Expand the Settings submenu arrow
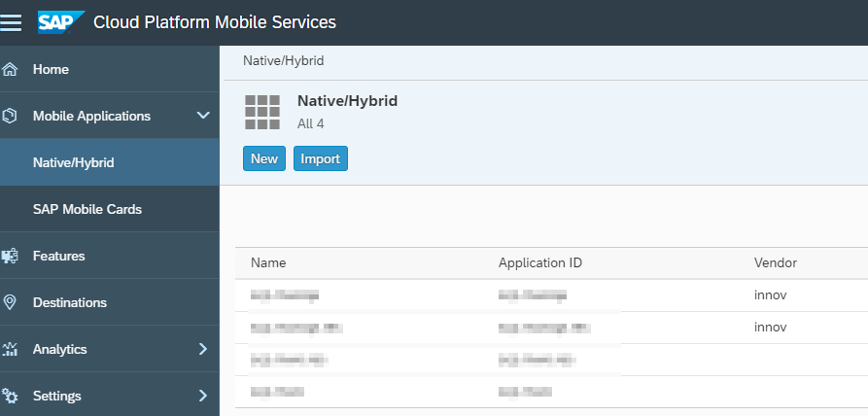 point(203,396)
